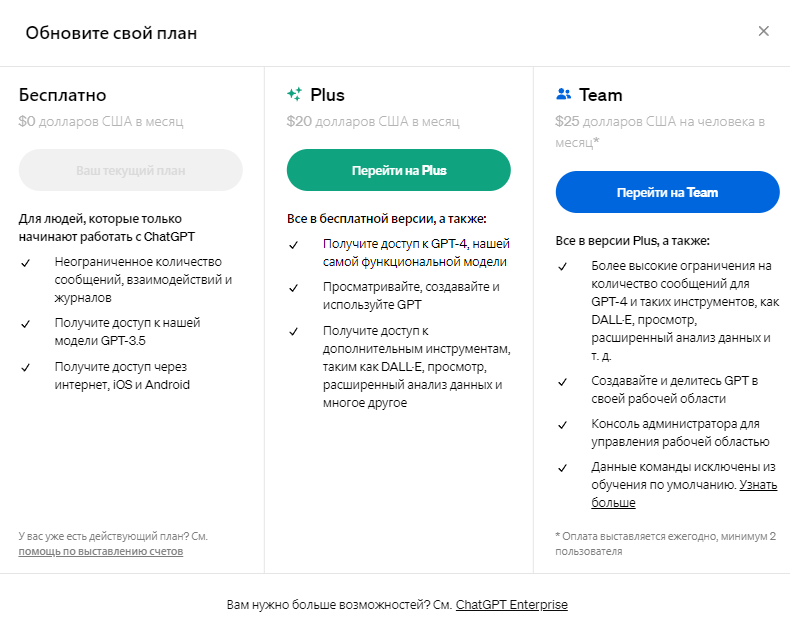Click checkmark beside higher message limits feature
This screenshot has width=790, height=625.
tap(562, 267)
